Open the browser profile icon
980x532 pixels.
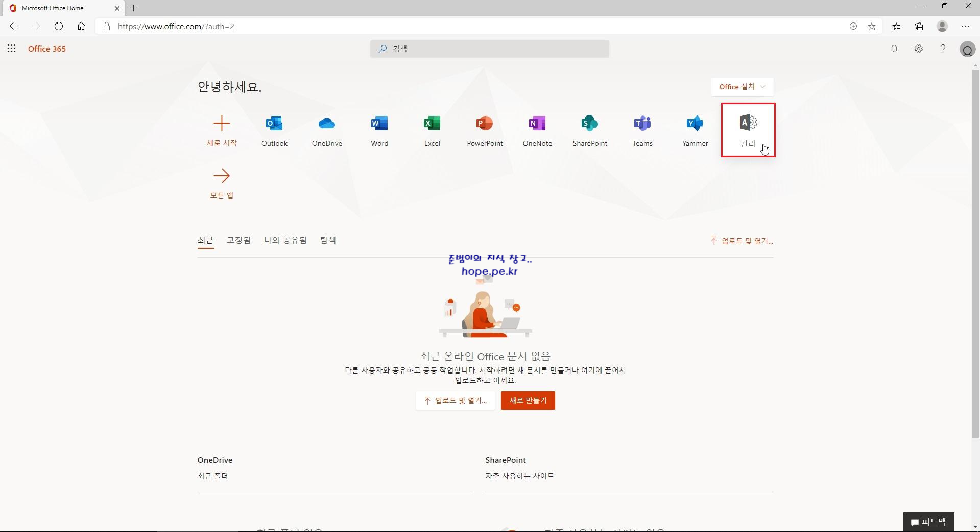pyautogui.click(x=942, y=26)
